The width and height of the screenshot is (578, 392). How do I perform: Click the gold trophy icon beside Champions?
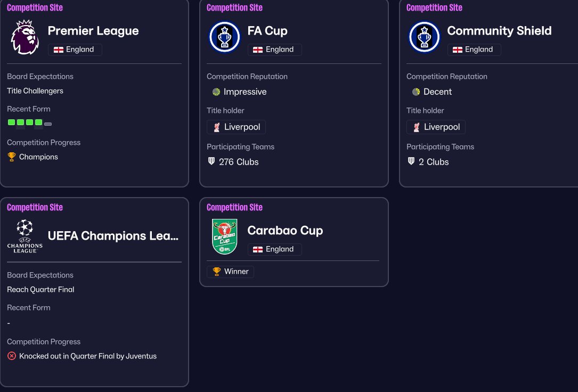(x=12, y=157)
